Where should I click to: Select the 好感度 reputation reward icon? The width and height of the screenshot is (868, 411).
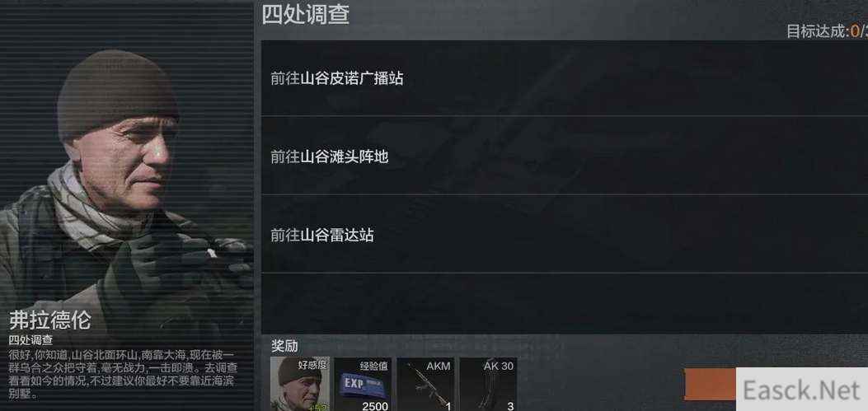coord(299,384)
